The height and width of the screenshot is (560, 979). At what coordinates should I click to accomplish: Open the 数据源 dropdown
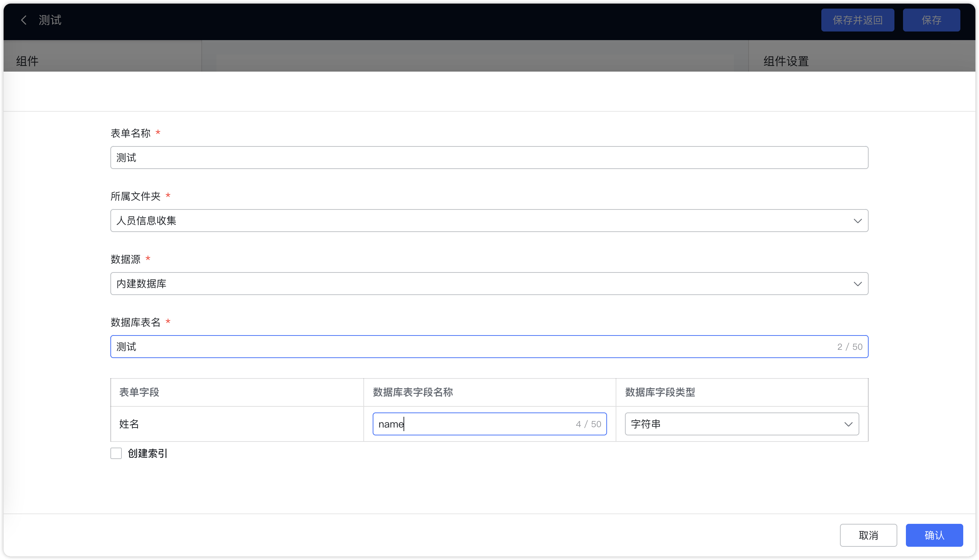point(489,284)
